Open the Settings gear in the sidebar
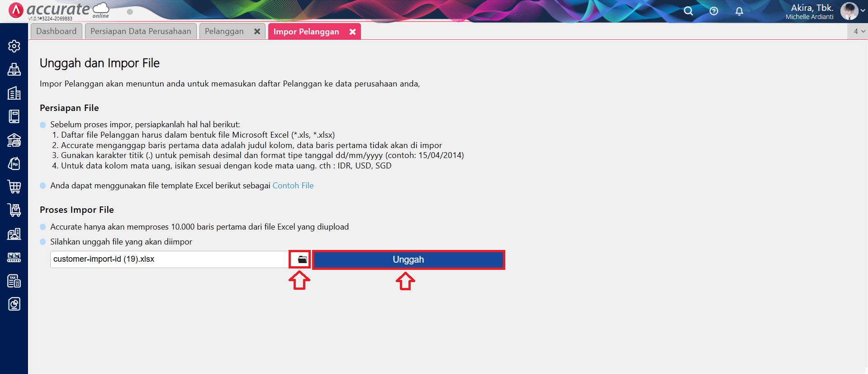The image size is (868, 374). 14,46
